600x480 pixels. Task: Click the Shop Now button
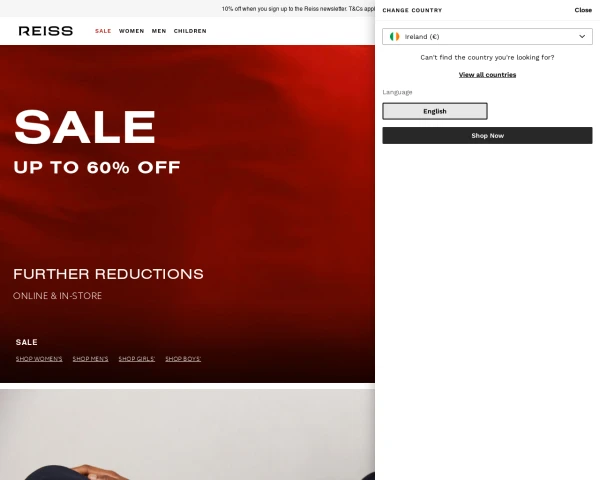pyautogui.click(x=487, y=136)
